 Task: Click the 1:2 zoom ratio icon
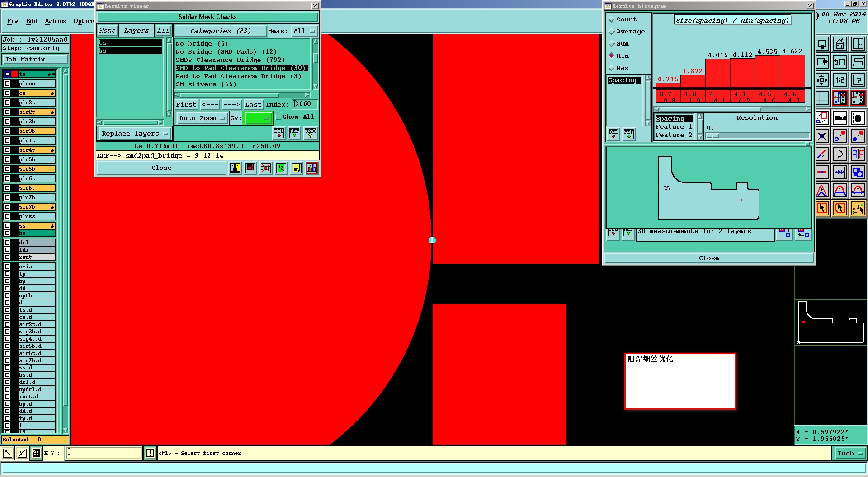(840, 80)
